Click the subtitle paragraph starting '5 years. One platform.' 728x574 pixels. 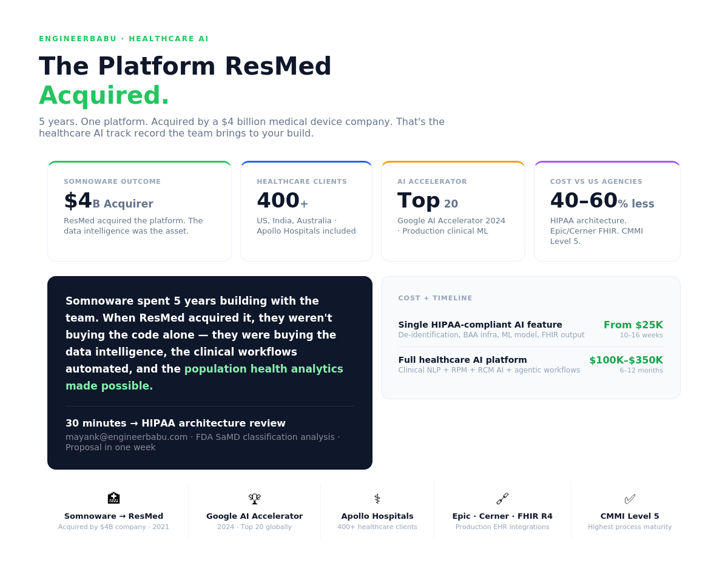pos(241,127)
